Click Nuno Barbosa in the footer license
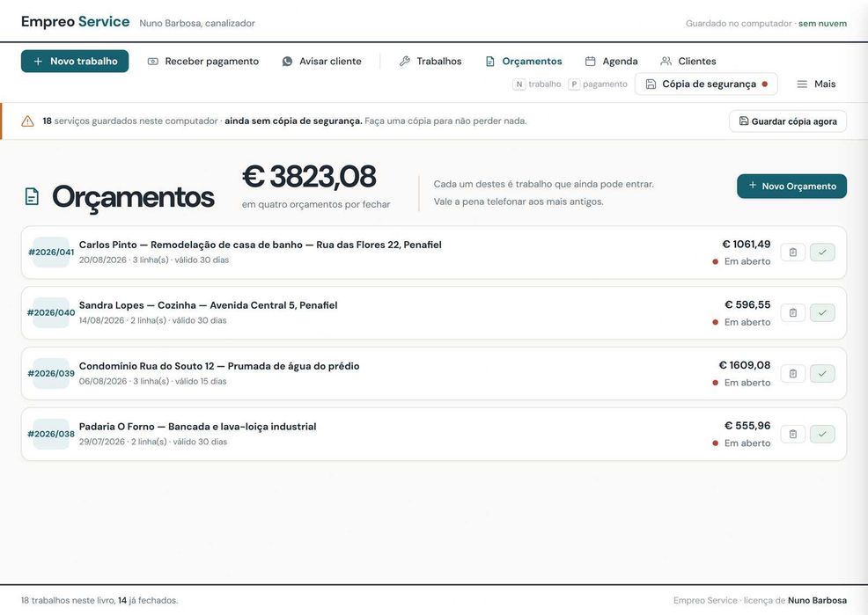This screenshot has width=868, height=615. click(817, 600)
